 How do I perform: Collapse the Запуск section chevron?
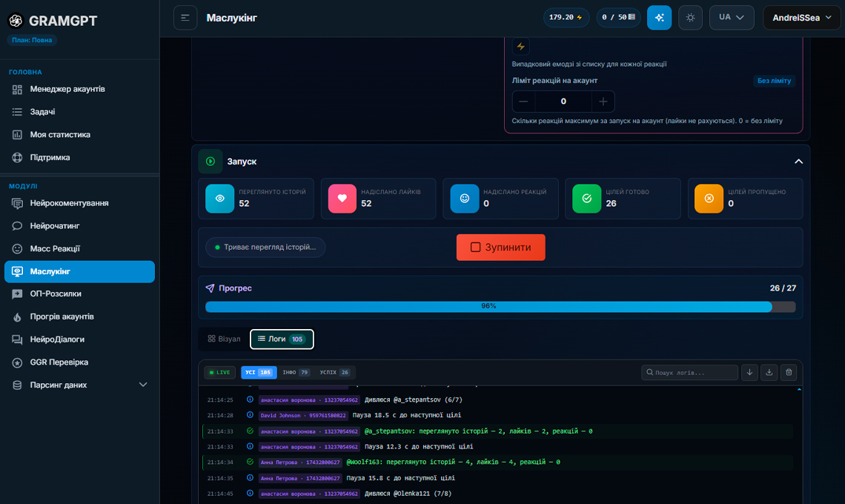[798, 161]
